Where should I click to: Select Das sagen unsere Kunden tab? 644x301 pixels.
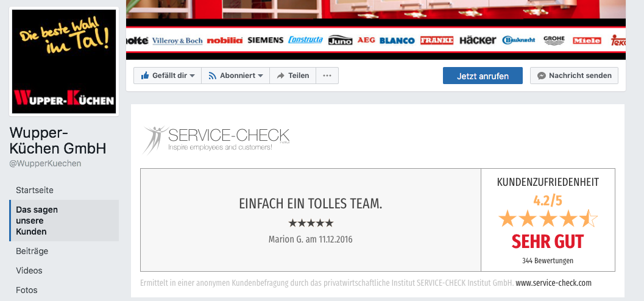(x=37, y=221)
